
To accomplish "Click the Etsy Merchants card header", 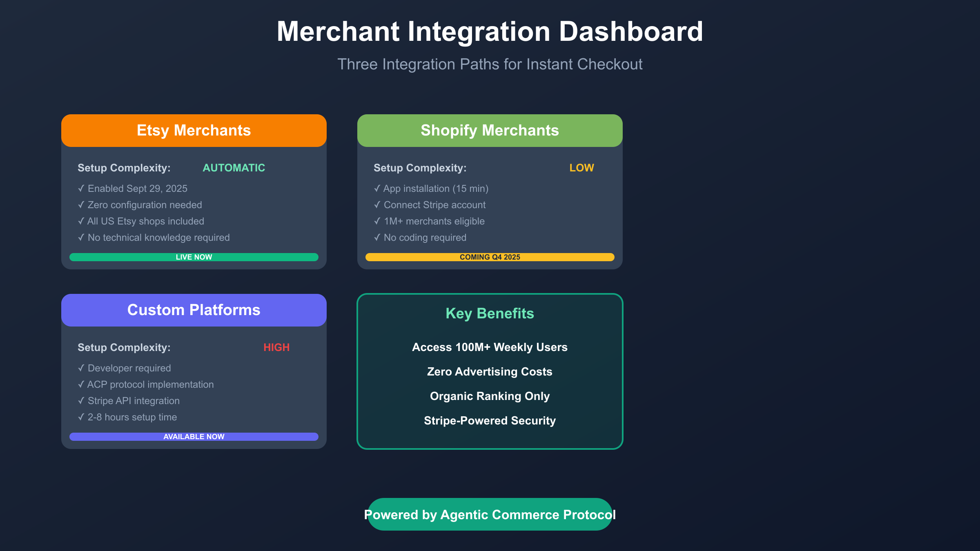I will click(194, 131).
